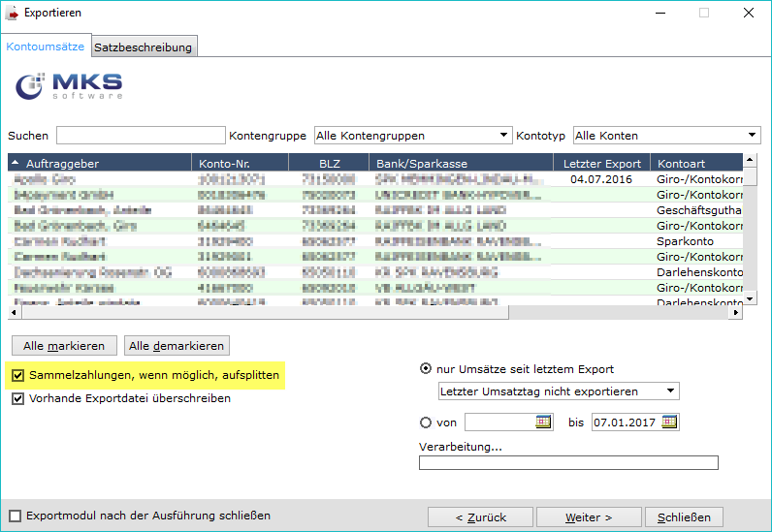Enable 'Exportmodul nach der Ausführung schließen'
Viewport: 772px width, 532px height.
click(16, 516)
